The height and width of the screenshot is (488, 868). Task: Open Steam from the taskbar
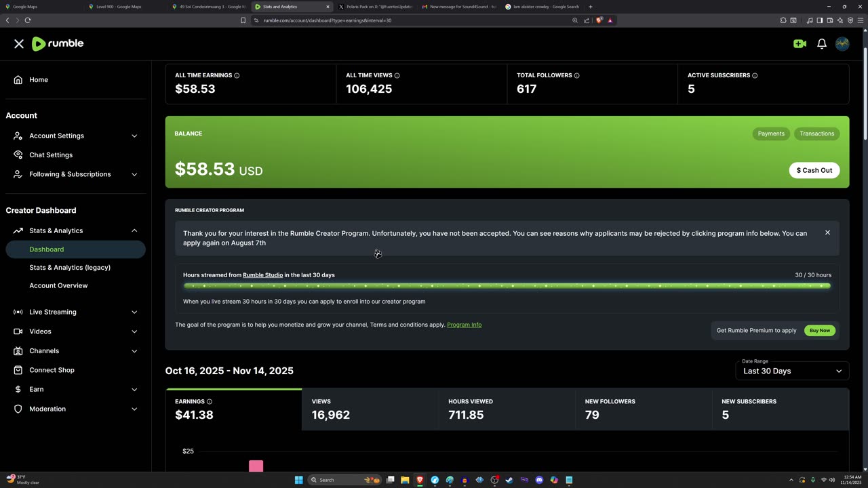click(x=509, y=480)
